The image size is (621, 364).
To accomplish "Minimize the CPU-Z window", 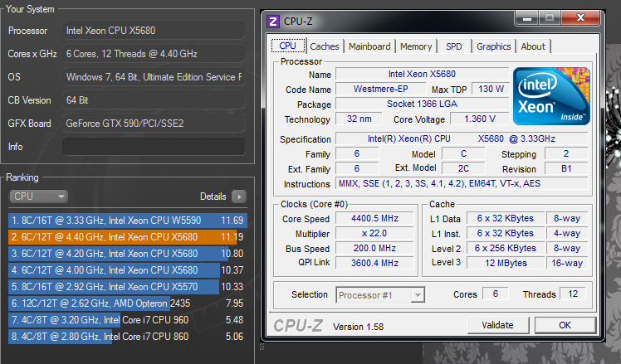I will point(526,18).
